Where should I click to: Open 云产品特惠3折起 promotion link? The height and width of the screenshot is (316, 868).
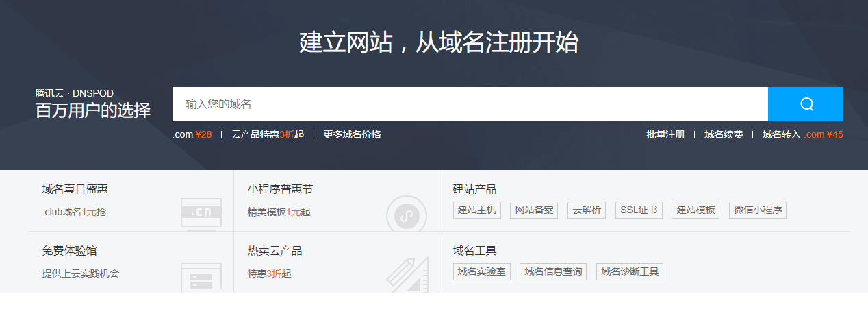(x=268, y=134)
